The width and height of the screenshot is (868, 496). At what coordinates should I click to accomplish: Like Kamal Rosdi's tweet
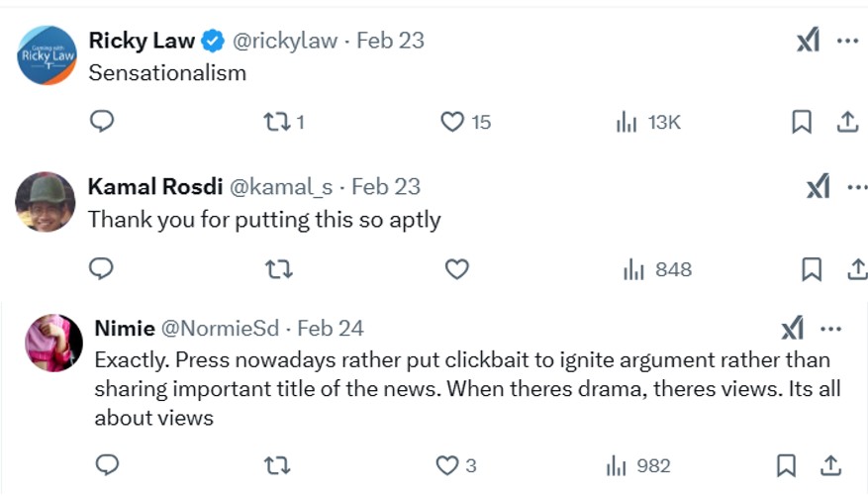tap(456, 269)
